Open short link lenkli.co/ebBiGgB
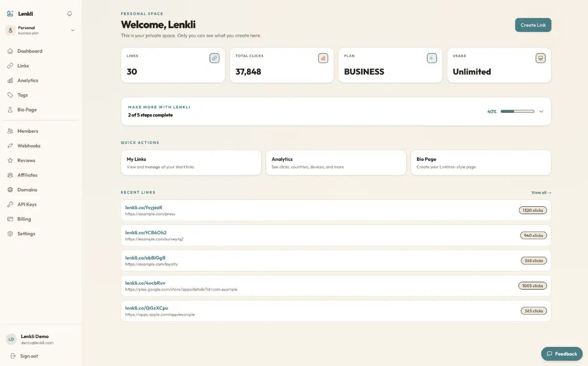This screenshot has height=366, width=588. (145, 258)
